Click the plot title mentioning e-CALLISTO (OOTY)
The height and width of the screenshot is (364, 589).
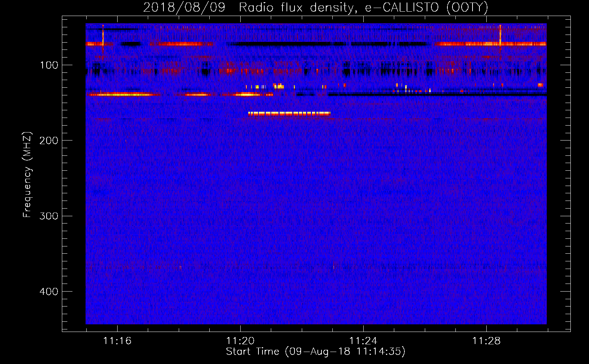(x=316, y=8)
